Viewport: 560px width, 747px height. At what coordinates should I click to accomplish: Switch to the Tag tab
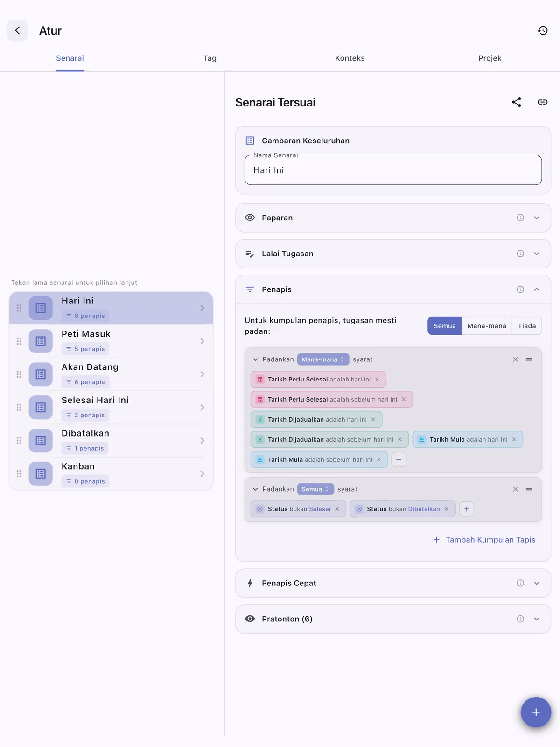click(x=210, y=58)
